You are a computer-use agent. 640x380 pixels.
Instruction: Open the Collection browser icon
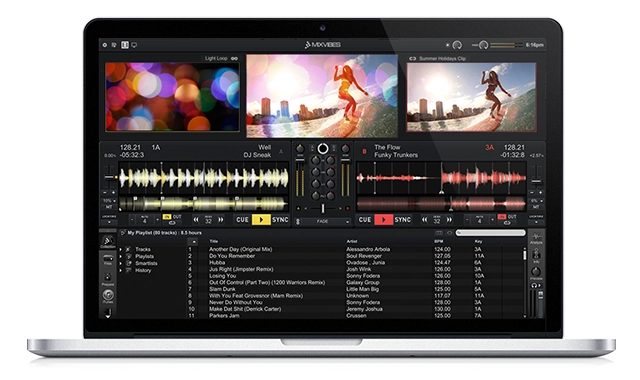(x=108, y=241)
